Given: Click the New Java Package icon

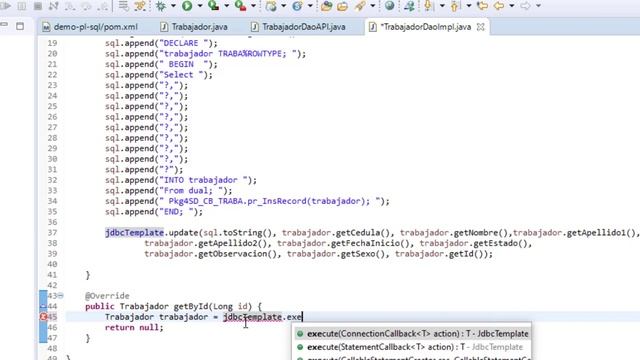Looking at the screenshot, I should [271, 6].
